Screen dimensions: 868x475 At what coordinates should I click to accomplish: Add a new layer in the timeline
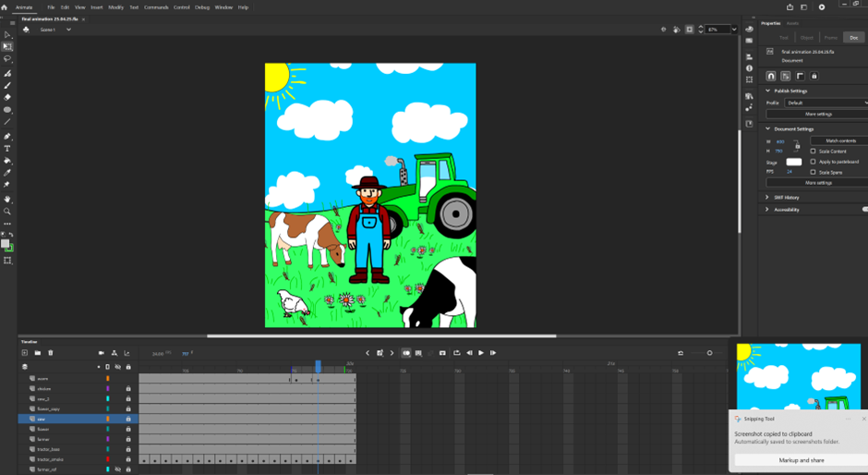point(25,353)
